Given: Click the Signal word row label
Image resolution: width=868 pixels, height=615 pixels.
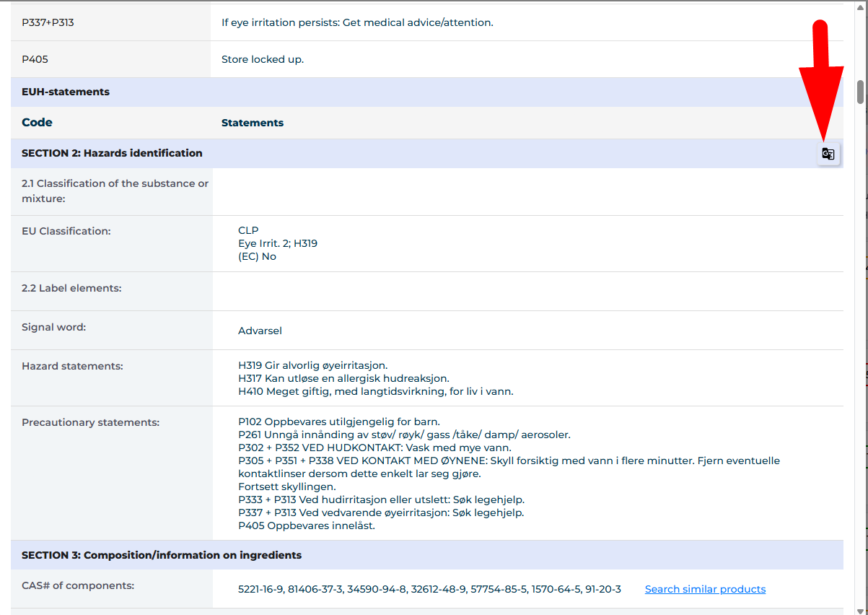Looking at the screenshot, I should pyautogui.click(x=54, y=327).
